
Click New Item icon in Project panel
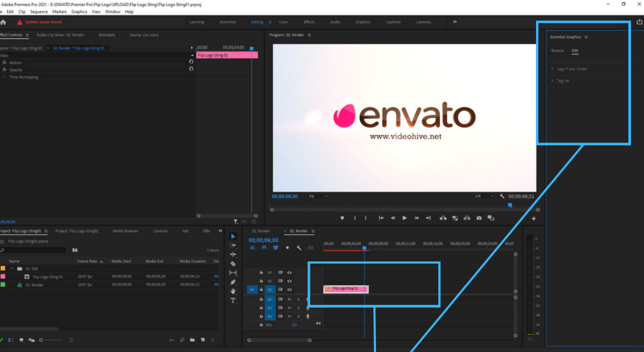point(202,340)
